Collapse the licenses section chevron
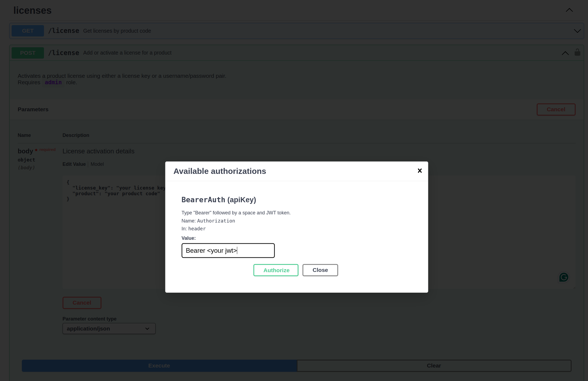 click(x=569, y=10)
